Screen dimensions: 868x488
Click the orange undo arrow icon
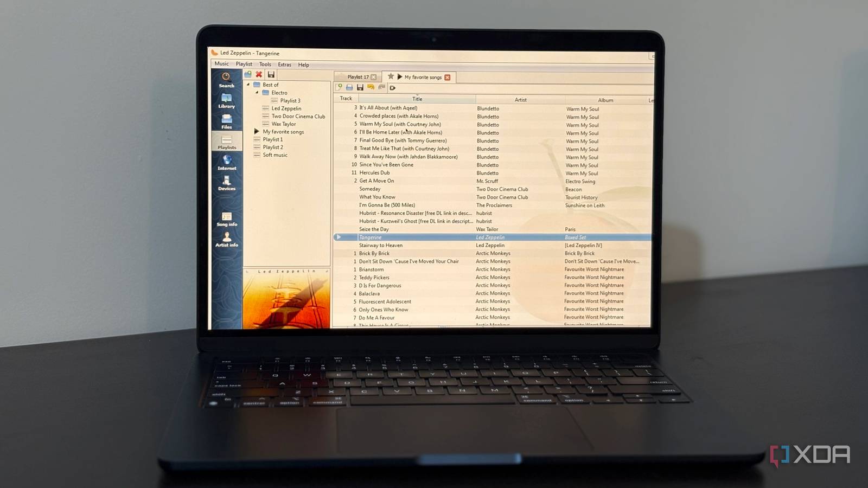371,87
